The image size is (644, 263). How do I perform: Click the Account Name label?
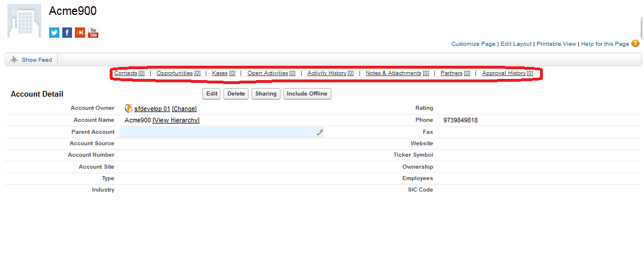click(94, 120)
